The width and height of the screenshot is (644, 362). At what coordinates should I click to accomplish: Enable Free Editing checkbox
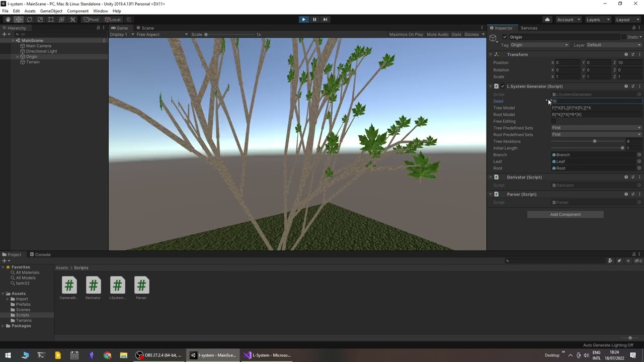click(x=554, y=121)
